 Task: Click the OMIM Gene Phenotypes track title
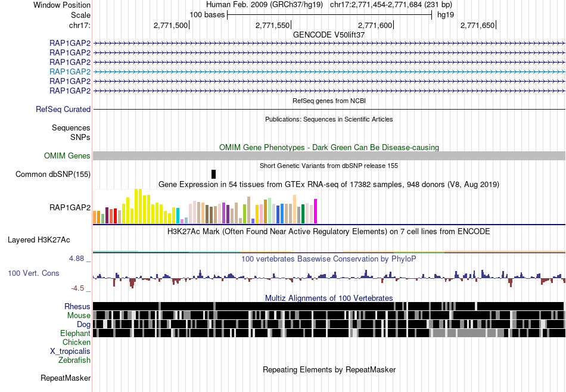pyautogui.click(x=329, y=147)
